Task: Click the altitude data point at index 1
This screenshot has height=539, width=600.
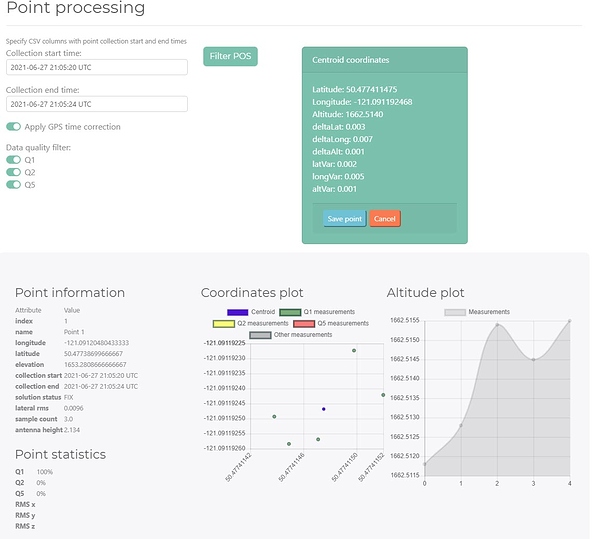Action: coord(461,425)
